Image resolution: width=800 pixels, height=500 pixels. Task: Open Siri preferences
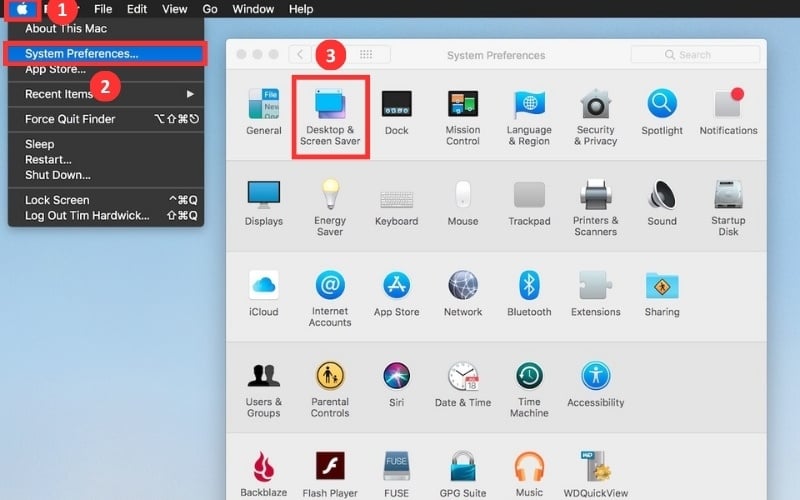pyautogui.click(x=396, y=384)
